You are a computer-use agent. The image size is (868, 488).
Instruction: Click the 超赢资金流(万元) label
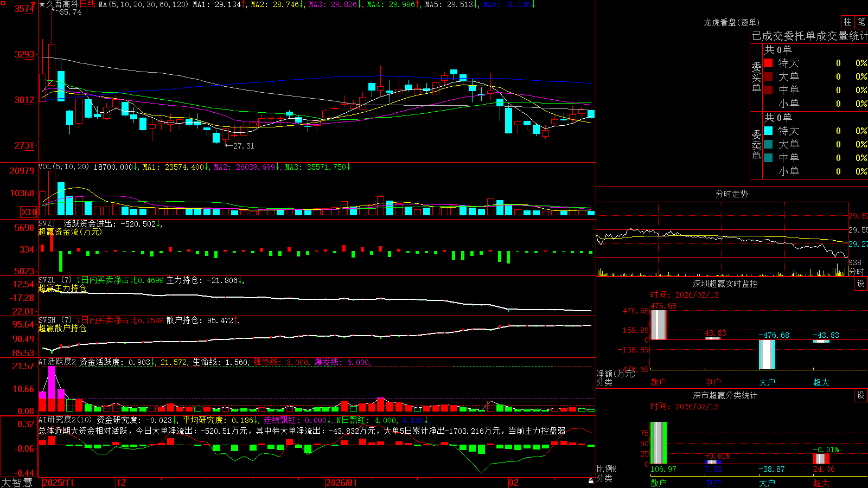point(70,232)
